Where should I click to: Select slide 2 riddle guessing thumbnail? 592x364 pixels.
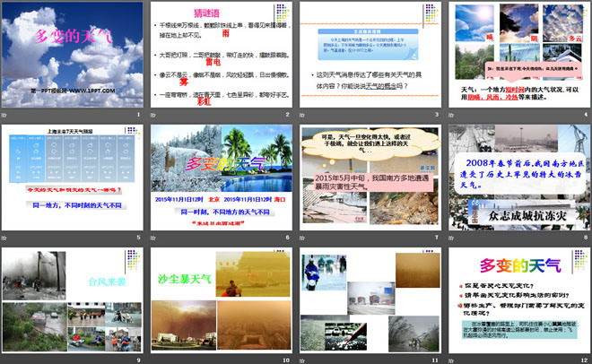(222, 55)
